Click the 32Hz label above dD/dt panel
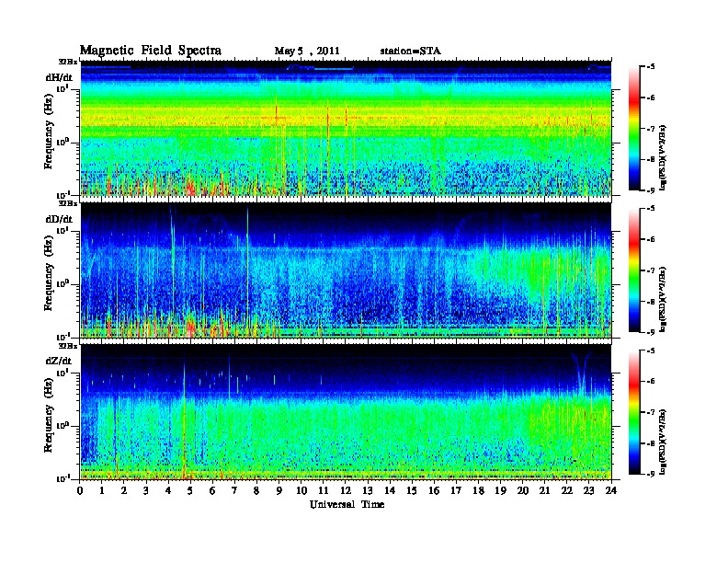 point(67,203)
